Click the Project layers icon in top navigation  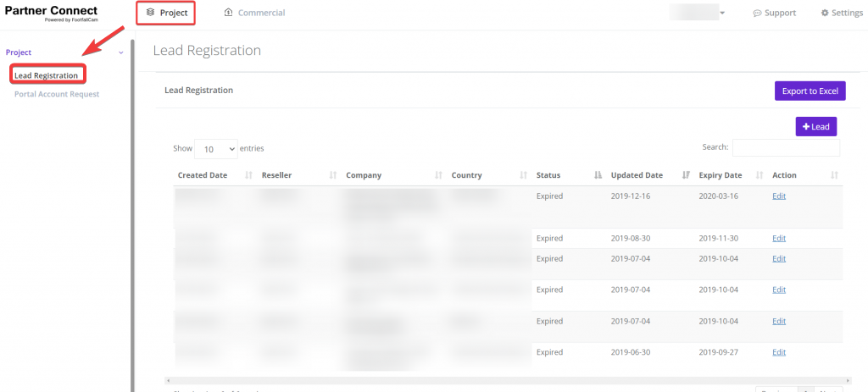pos(150,13)
